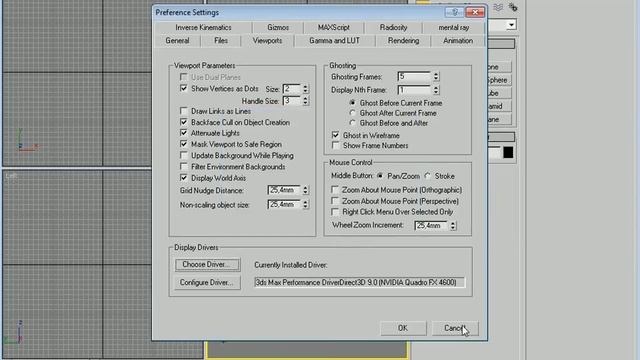Enable Draw Links as Lines

tap(184, 111)
